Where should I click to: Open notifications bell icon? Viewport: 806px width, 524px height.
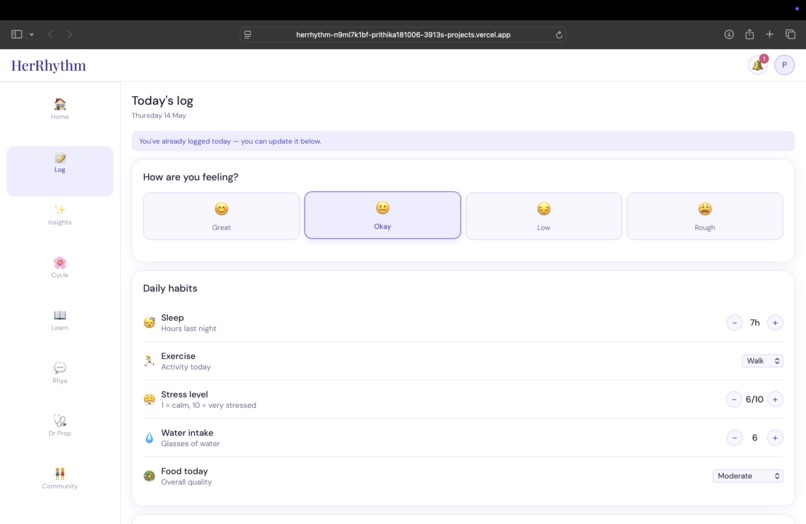click(758, 65)
